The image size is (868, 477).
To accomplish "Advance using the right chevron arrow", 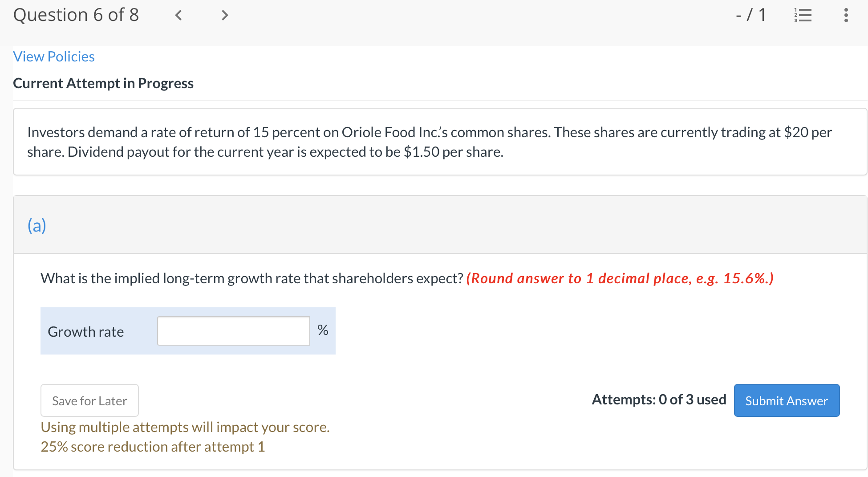I will click(x=224, y=15).
